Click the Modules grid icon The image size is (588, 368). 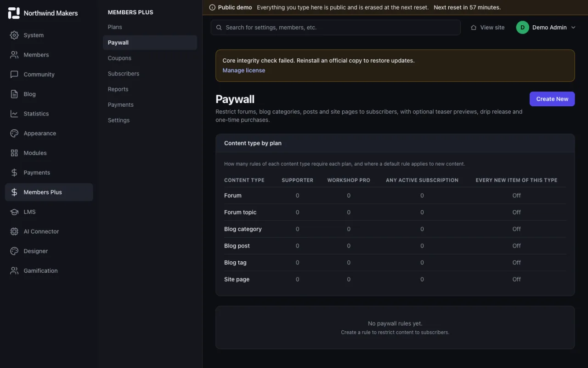coord(14,153)
